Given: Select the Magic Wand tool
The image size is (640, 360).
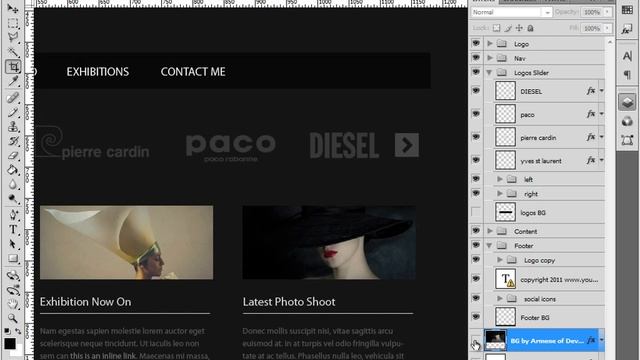Looking at the screenshot, I should (x=13, y=51).
